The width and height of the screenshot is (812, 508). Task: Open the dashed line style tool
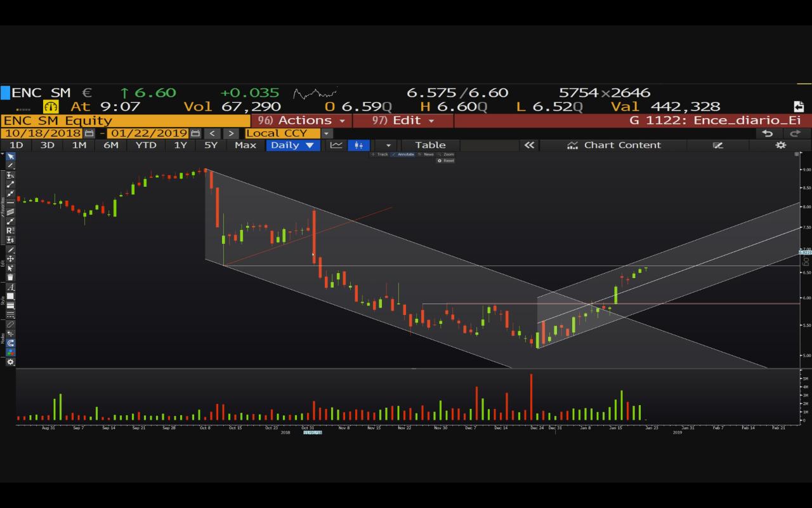coord(10,315)
